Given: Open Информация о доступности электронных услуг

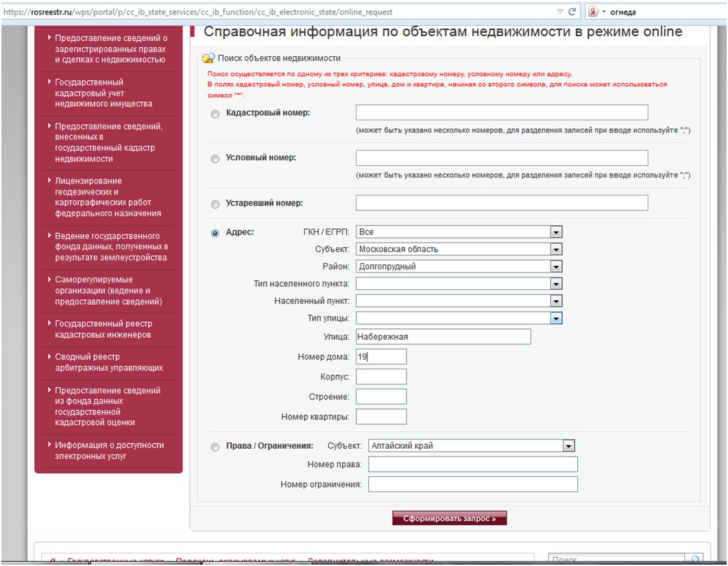Looking at the screenshot, I should pos(108,450).
